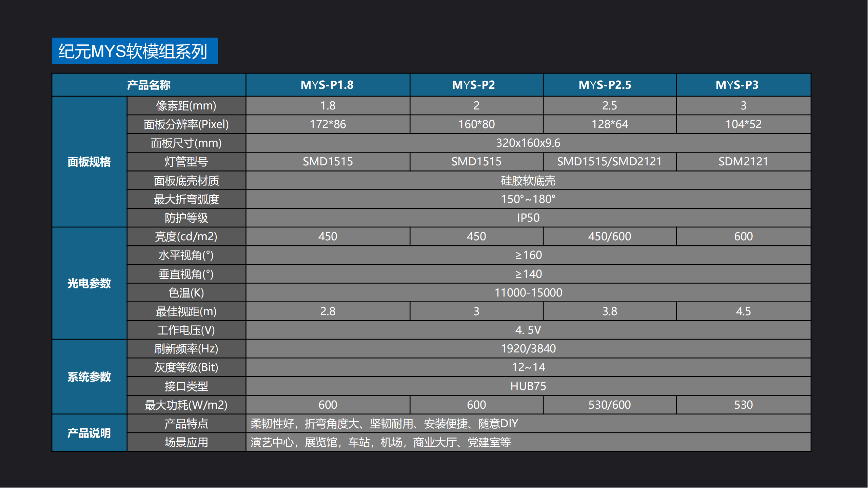Select the MYS-P3 column header
The height and width of the screenshot is (488, 868).
(x=743, y=85)
